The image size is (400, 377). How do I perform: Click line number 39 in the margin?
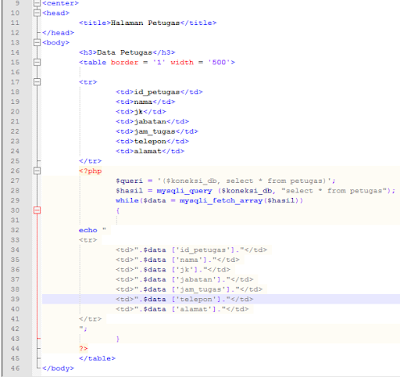tap(15, 299)
